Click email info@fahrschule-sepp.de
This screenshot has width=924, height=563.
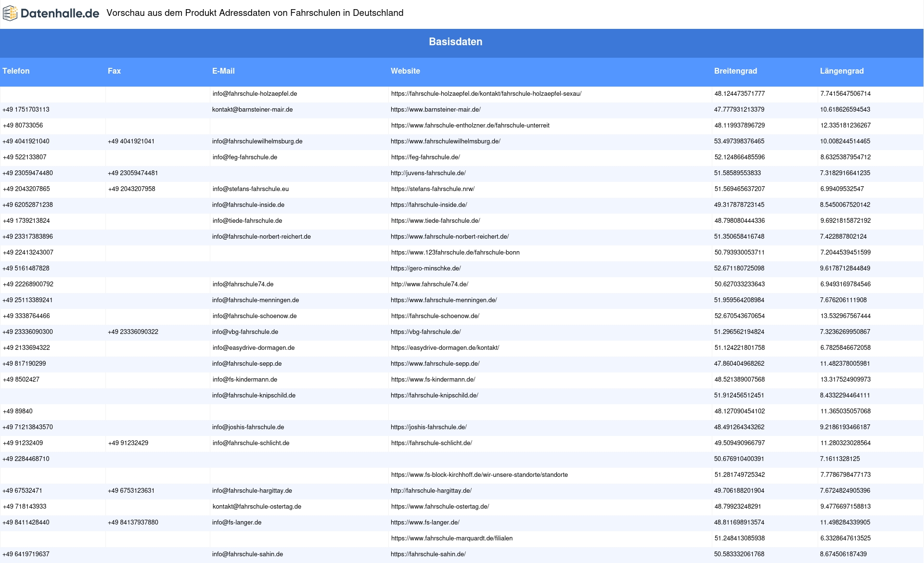[x=247, y=364]
